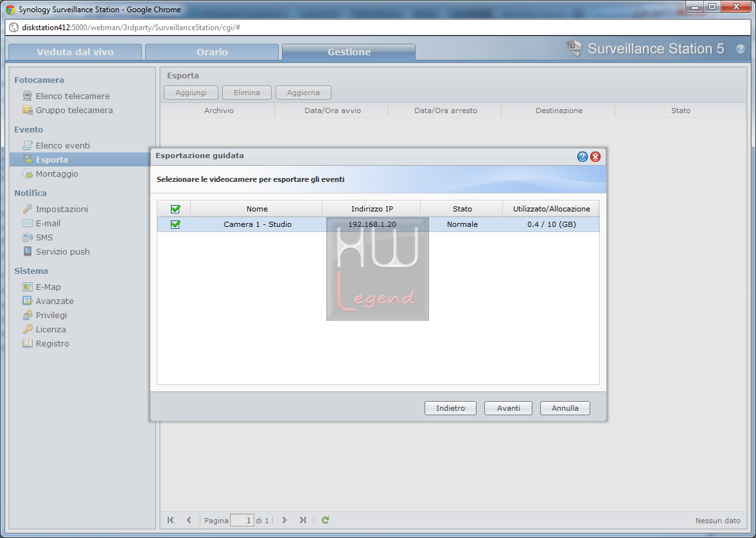Sort by Indirizzo IP column header
Image resolution: width=756 pixels, height=538 pixels.
[372, 208]
